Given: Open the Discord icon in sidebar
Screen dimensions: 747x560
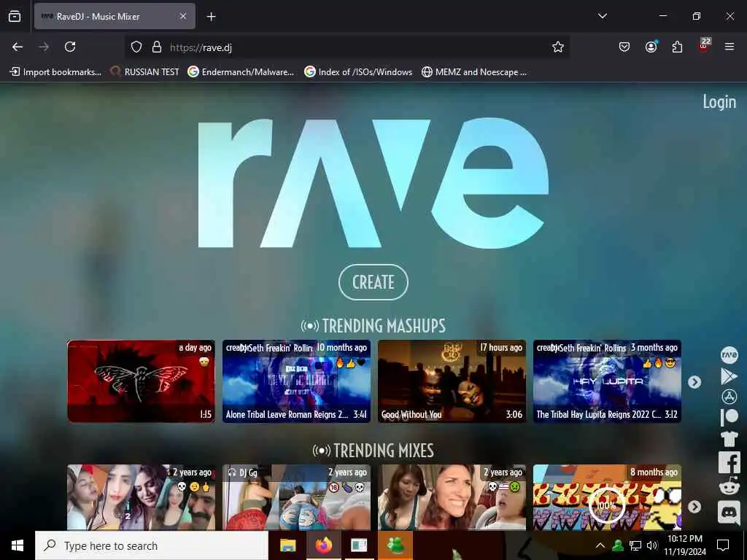Looking at the screenshot, I should 729,513.
